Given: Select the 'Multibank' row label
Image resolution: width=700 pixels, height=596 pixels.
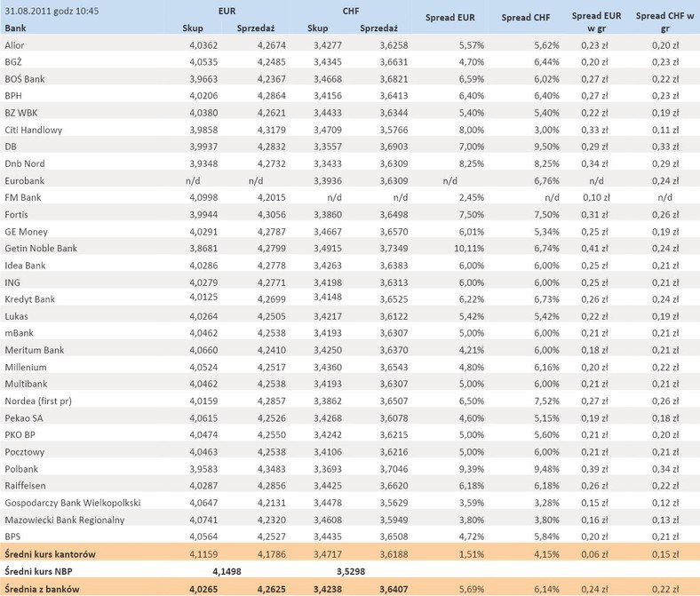Looking at the screenshot, I should pos(26,384).
